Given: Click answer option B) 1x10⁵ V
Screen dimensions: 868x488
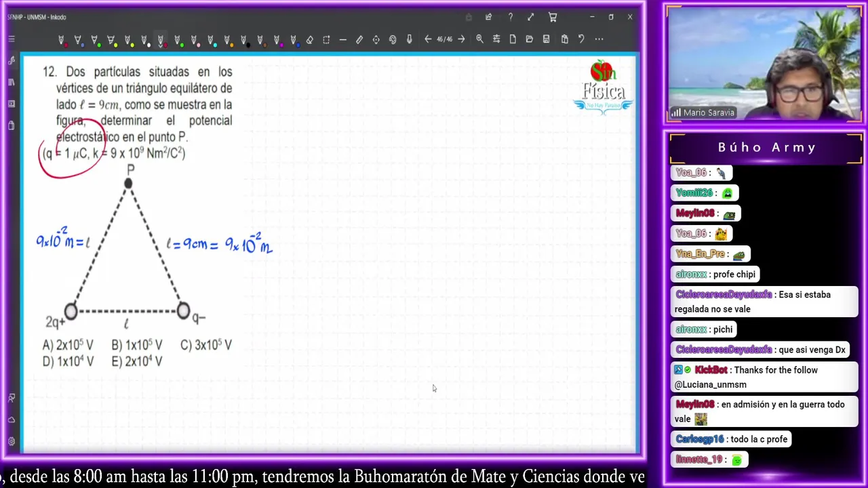Looking at the screenshot, I should tap(137, 345).
